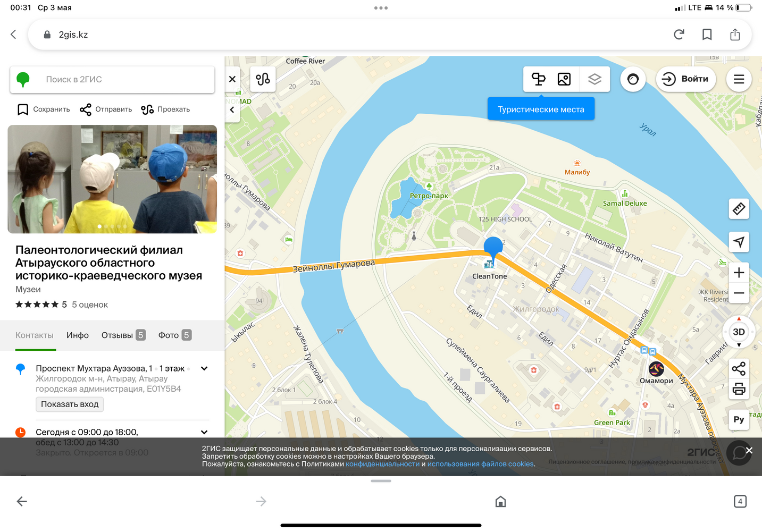Open the browser share sheet
Image resolution: width=762 pixels, height=532 pixels.
pos(735,35)
